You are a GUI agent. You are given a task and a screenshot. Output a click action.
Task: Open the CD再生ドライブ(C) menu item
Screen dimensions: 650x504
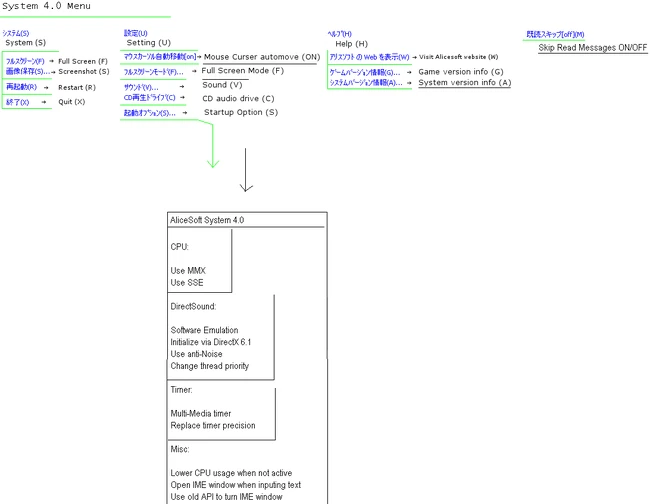(x=149, y=97)
